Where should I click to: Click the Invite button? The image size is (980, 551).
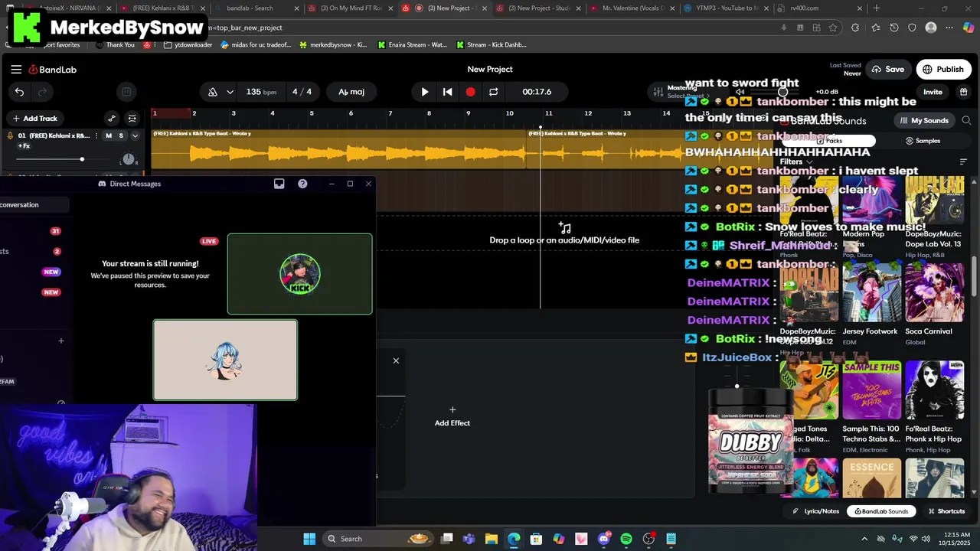(933, 92)
